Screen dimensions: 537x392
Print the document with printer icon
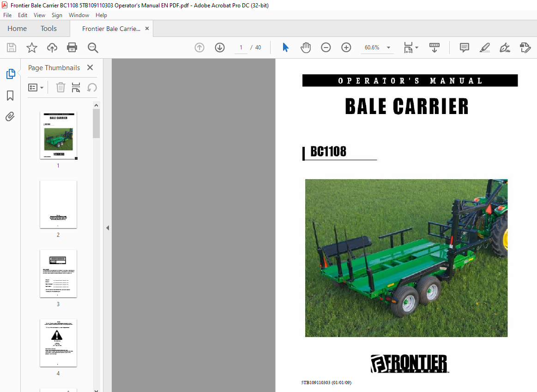pos(72,48)
